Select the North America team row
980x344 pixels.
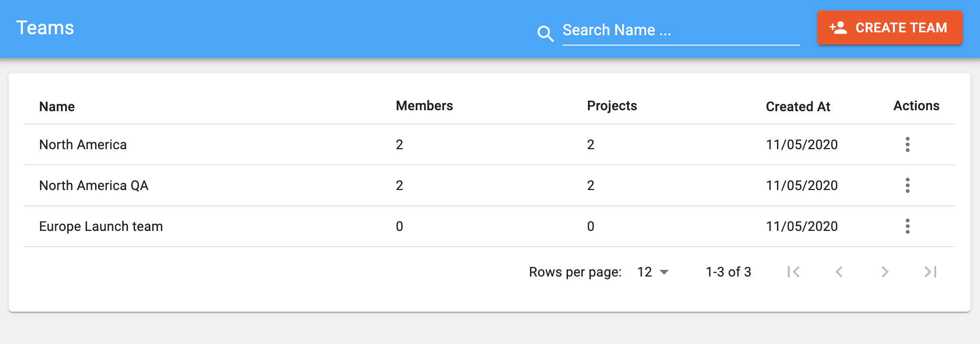[83, 144]
